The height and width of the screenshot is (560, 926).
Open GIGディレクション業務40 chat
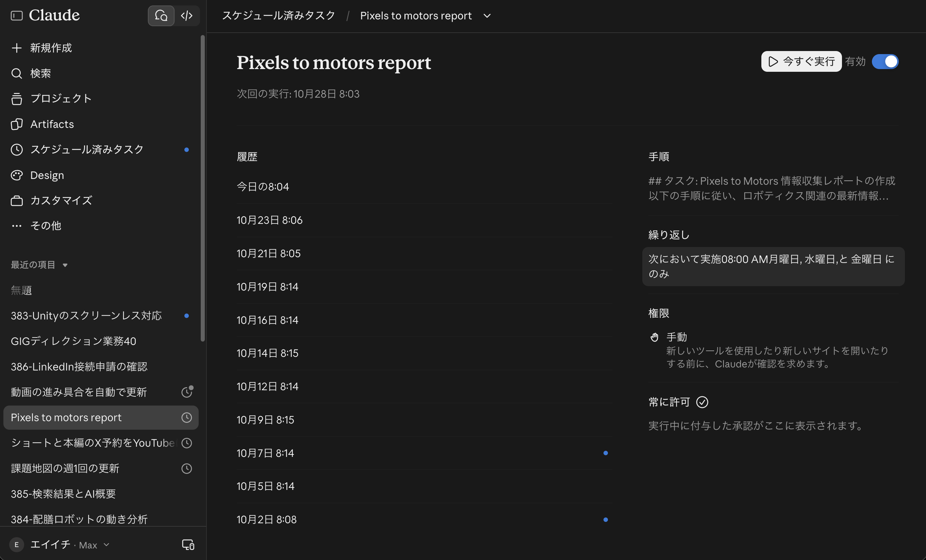pyautogui.click(x=101, y=341)
